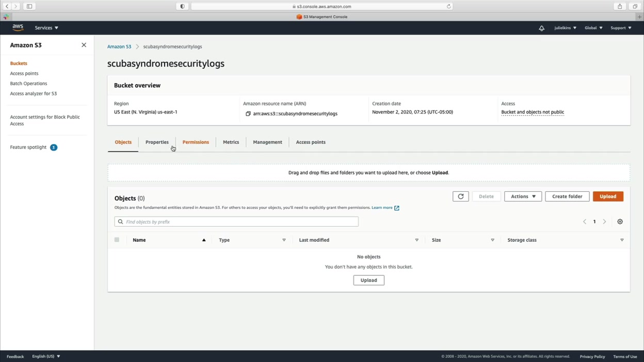Open the Support dropdown menu

tap(621, 28)
